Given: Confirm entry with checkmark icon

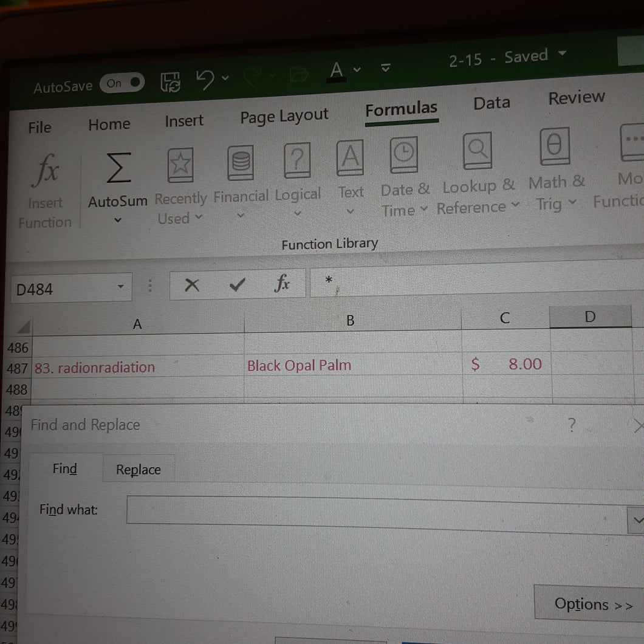Looking at the screenshot, I should pyautogui.click(x=237, y=284).
